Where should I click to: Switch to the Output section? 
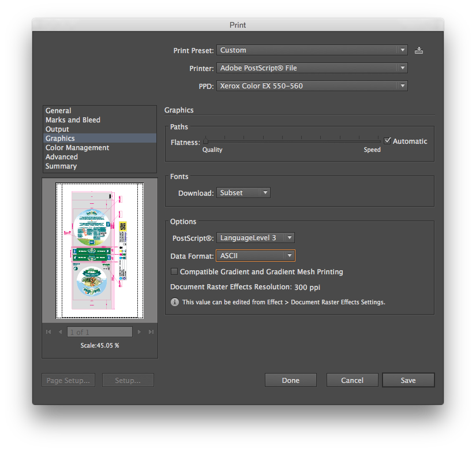[x=57, y=129]
